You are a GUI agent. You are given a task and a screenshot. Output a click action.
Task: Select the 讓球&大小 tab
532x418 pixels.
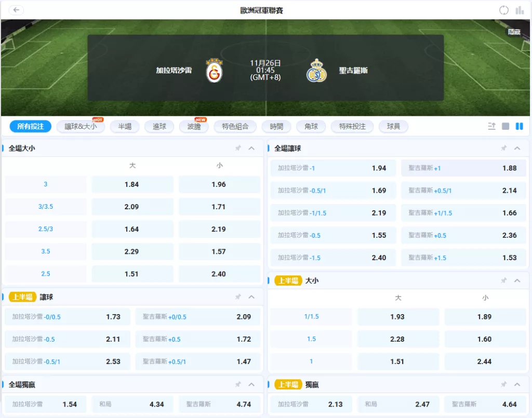81,126
